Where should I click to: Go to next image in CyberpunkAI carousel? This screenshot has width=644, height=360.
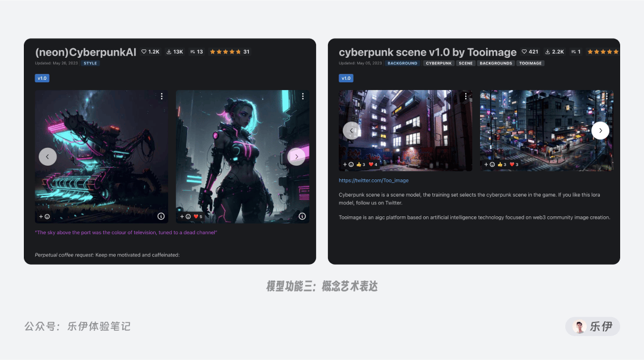(296, 156)
